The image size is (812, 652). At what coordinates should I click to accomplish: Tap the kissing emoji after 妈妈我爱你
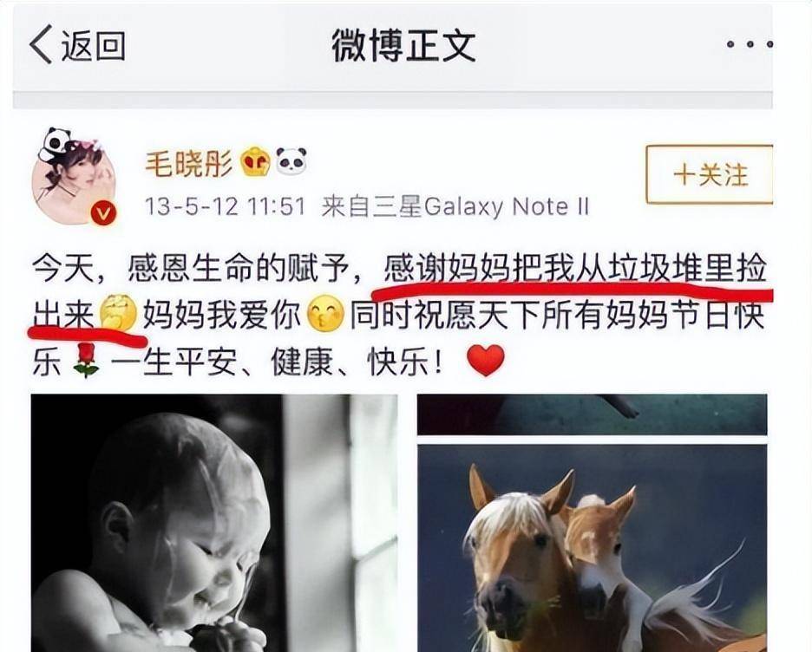point(325,315)
